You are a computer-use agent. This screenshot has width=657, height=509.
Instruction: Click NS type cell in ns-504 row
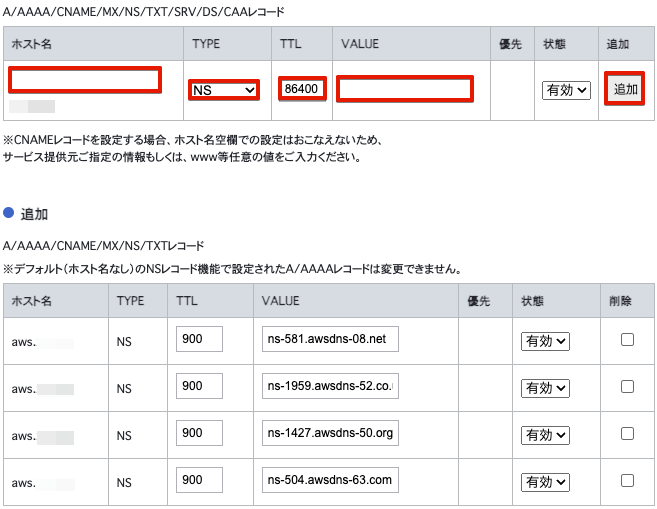pyautogui.click(x=124, y=483)
